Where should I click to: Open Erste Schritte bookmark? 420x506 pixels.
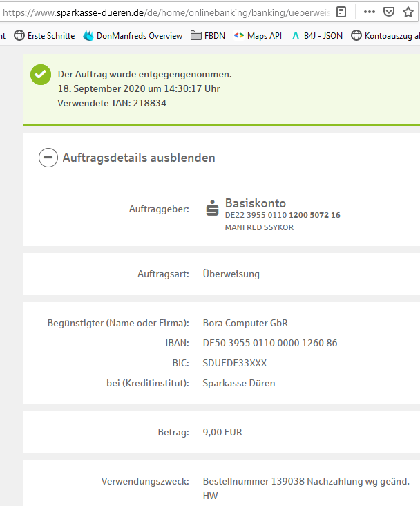point(44,36)
